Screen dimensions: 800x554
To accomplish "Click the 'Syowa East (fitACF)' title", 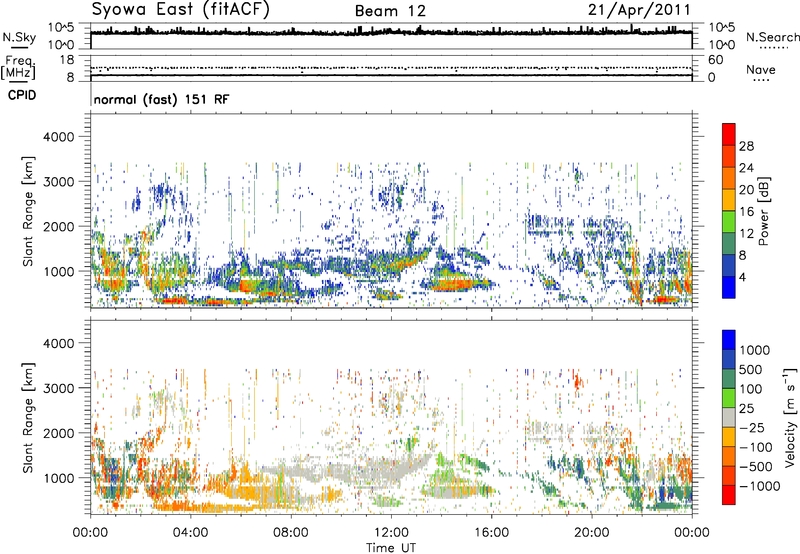I will (180, 10).
